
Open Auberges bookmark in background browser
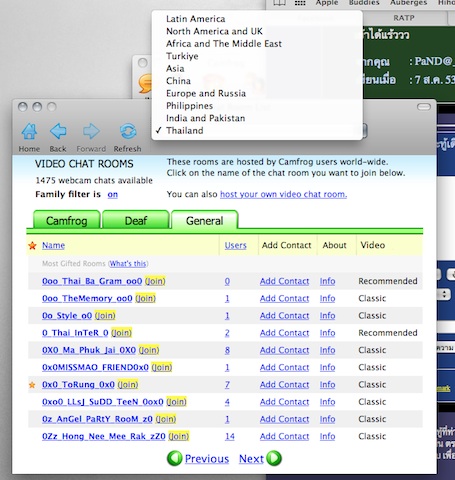[x=408, y=3]
